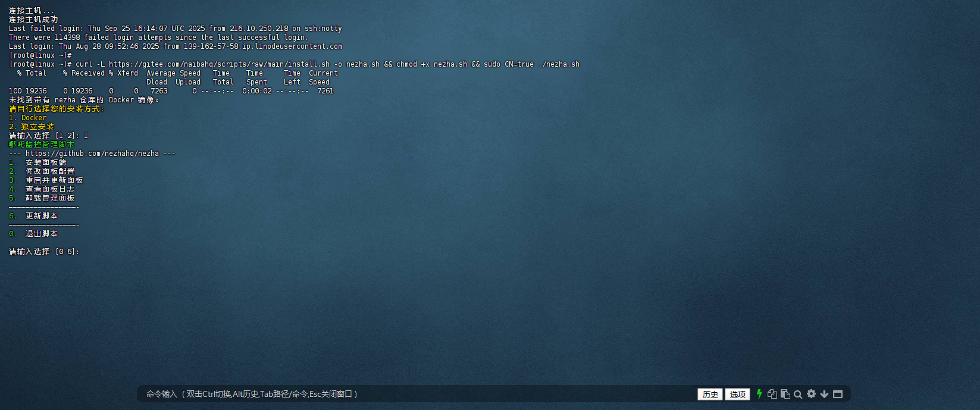The image size is (980, 410).
Task: Click the down arrow scroll-to-bottom icon
Action: point(824,394)
